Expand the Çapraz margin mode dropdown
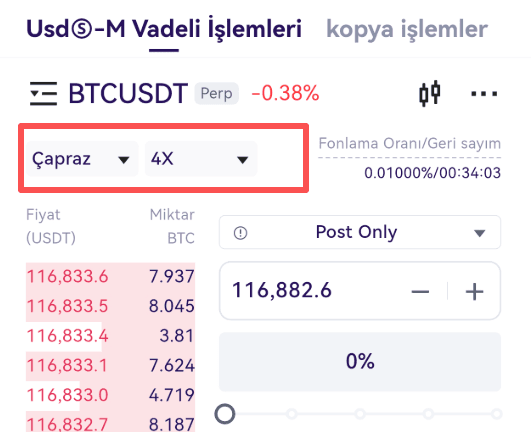 [82, 159]
